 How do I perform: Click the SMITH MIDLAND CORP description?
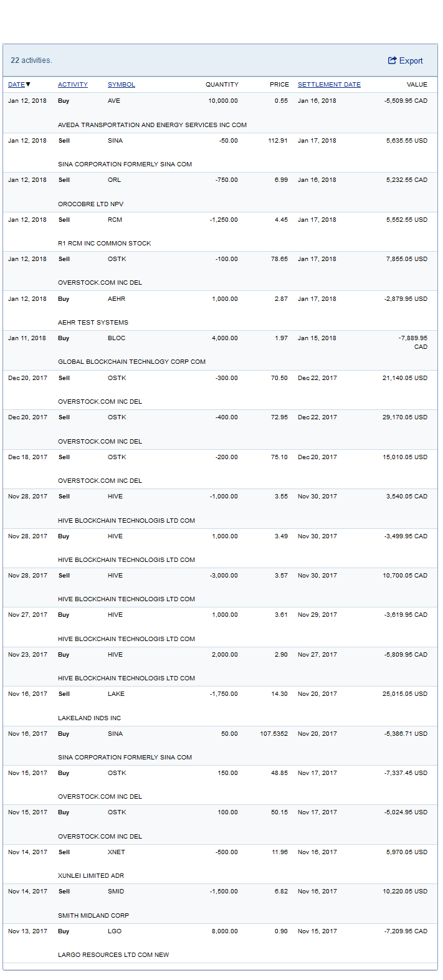93,916
